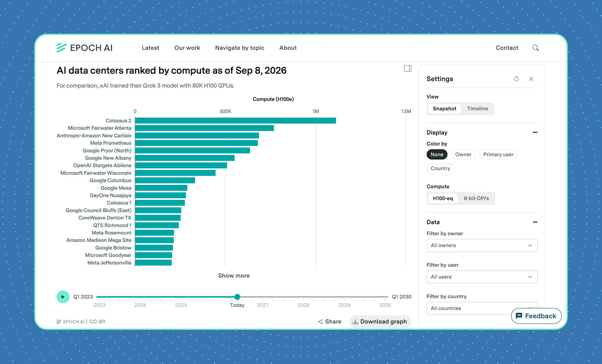The image size is (602, 364).
Task: Go to the Contact page
Action: click(507, 48)
